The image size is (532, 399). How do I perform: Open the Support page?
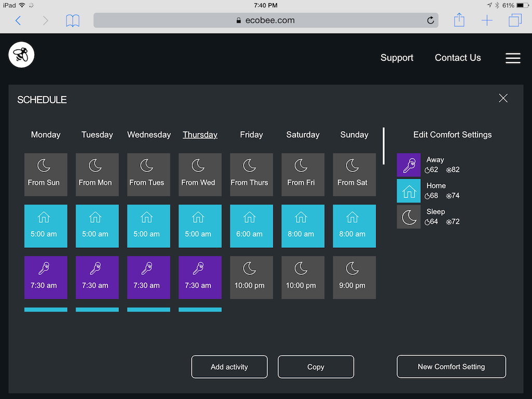point(396,58)
